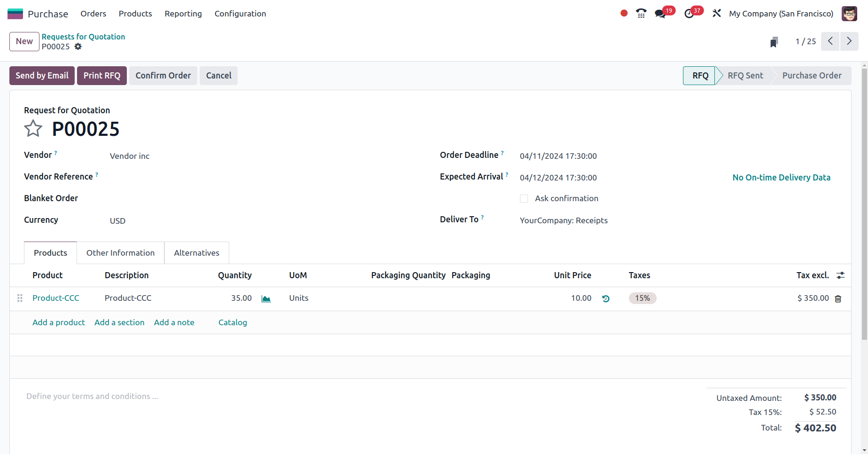
Task: Click the Confirm Order button
Action: [x=163, y=75]
